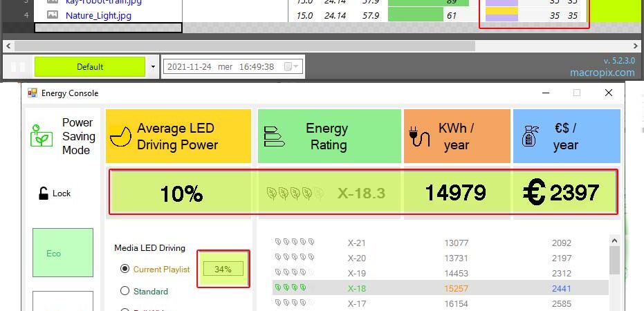Click the Average LED Driving Power icon

[x=122, y=136]
